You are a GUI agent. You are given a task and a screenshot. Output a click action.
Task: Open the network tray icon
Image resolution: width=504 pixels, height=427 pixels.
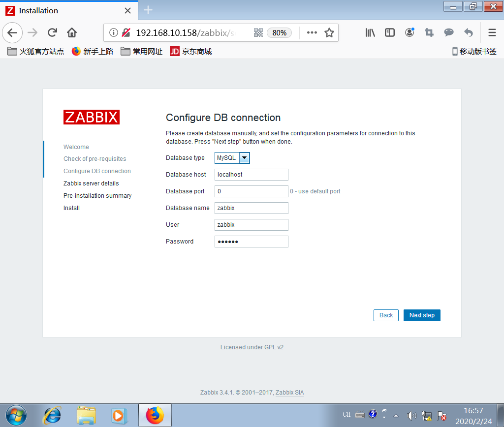(427, 415)
